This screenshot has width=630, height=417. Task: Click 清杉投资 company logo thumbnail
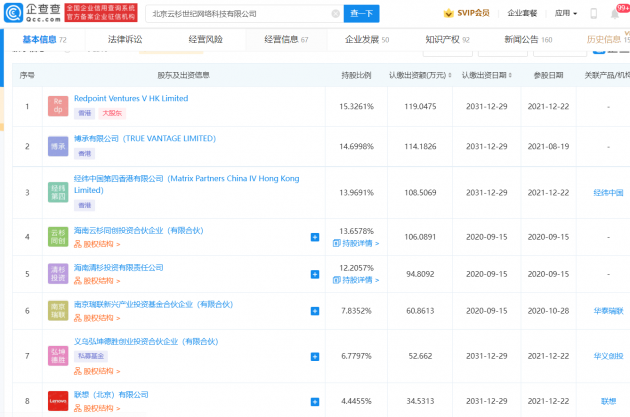point(58,274)
